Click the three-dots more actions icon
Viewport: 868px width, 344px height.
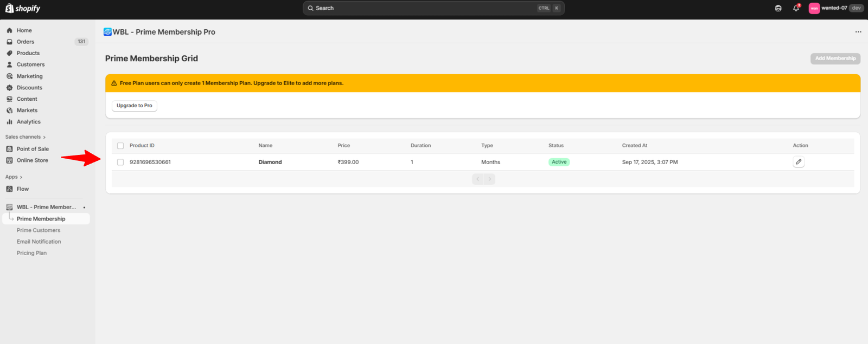tap(858, 32)
